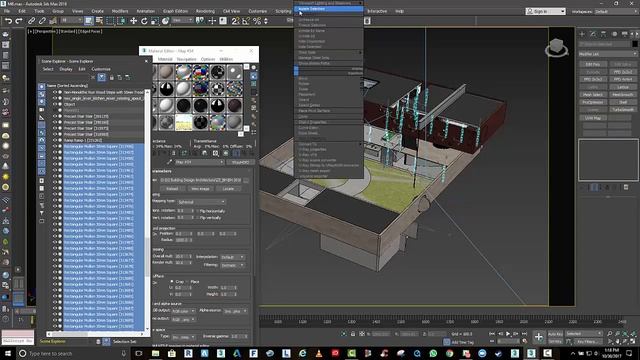
Task: Activate the Select and Scale tool
Action: tap(155, 21)
